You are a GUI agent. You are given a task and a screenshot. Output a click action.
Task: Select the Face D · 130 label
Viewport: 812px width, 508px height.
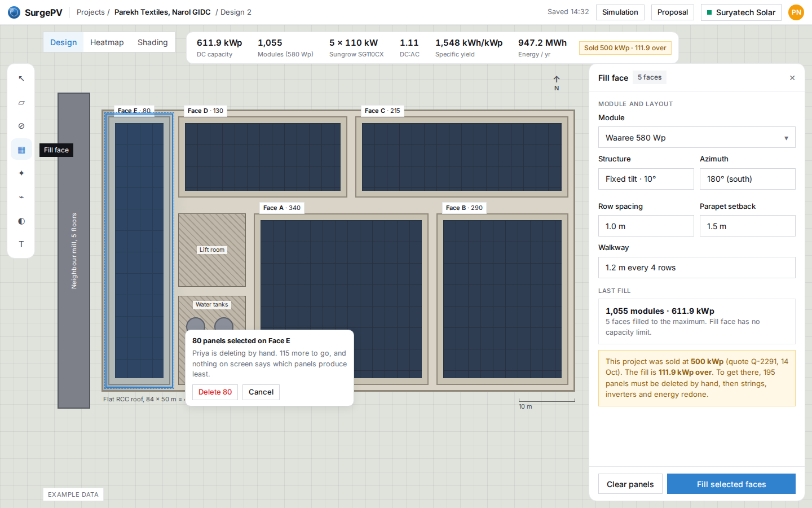205,111
